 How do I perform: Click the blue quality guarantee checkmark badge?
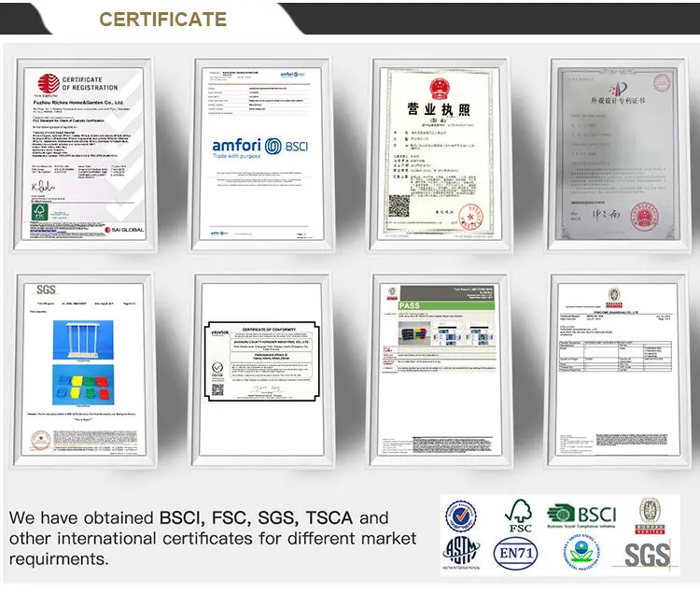click(x=461, y=515)
